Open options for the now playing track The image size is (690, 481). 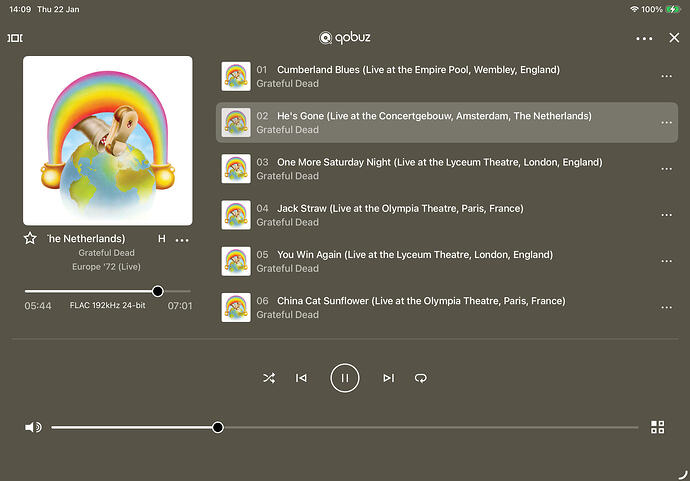tap(182, 240)
